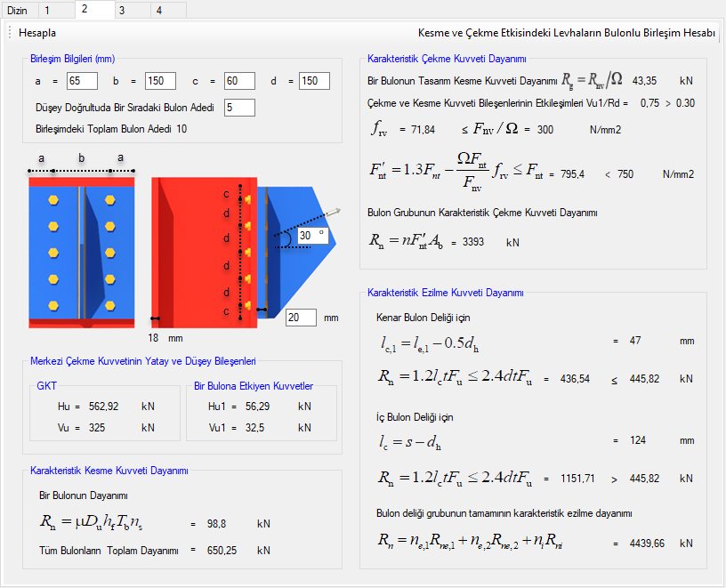This screenshot has width=726, height=588.
Task: Switch to the Dizin tab
Action: pyautogui.click(x=18, y=10)
